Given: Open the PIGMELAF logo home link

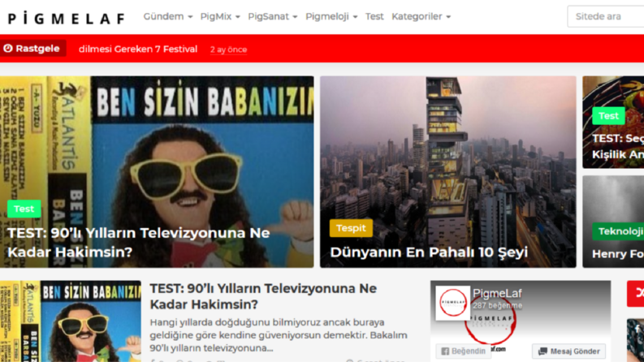Looking at the screenshot, I should (67, 19).
